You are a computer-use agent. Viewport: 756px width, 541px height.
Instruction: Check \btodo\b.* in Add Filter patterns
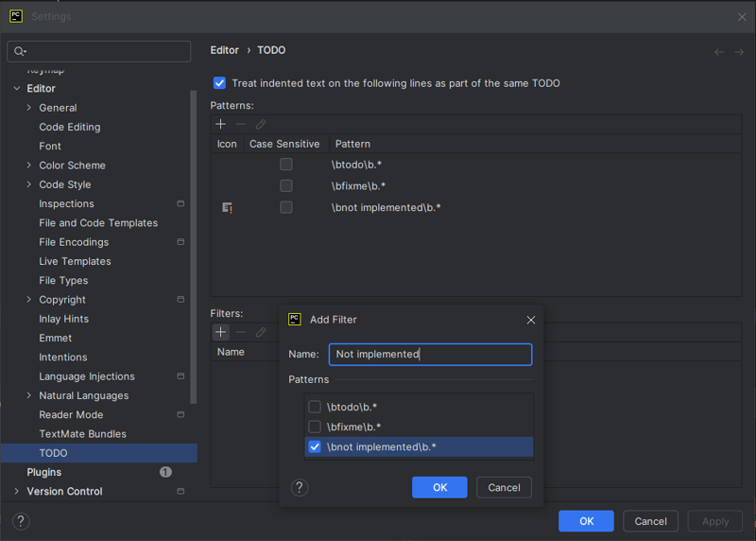[x=315, y=407]
